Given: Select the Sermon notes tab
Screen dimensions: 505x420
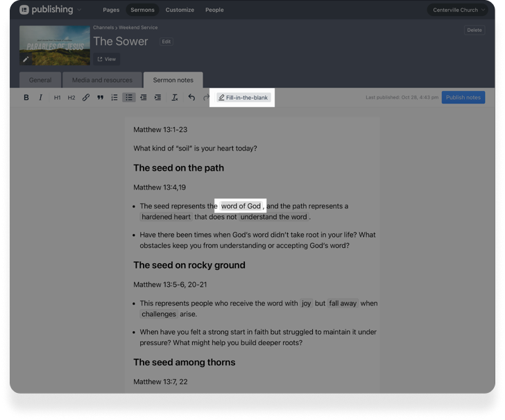Looking at the screenshot, I should coord(173,80).
